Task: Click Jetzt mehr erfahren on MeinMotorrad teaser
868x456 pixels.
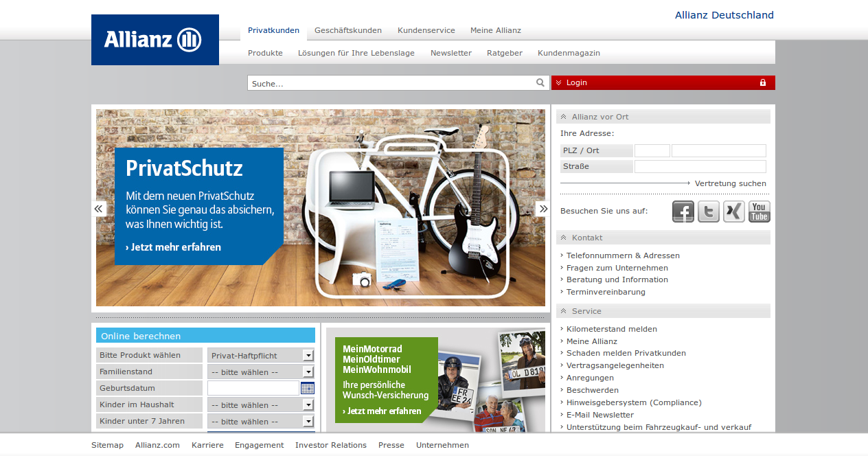Action: [382, 411]
